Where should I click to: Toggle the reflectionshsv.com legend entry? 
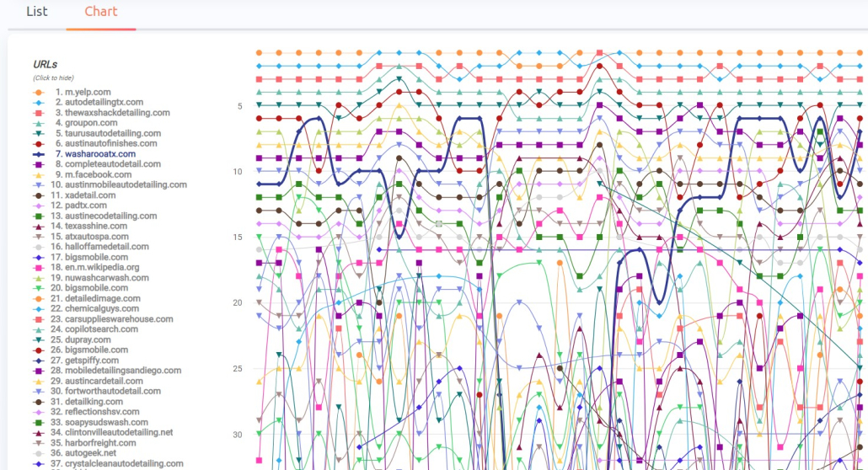pyautogui.click(x=94, y=412)
